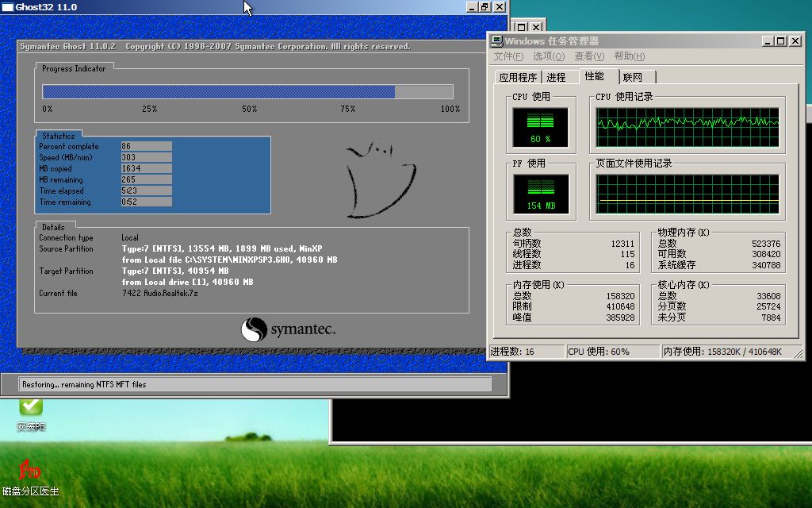Click the 系统缓存 value 340788
The width and height of the screenshot is (812, 508).
(x=766, y=265)
